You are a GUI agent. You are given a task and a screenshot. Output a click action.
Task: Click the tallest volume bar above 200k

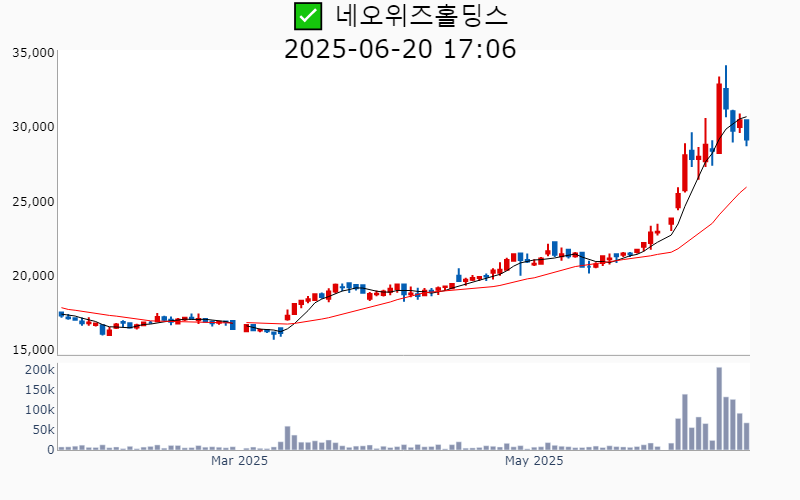(x=719, y=409)
